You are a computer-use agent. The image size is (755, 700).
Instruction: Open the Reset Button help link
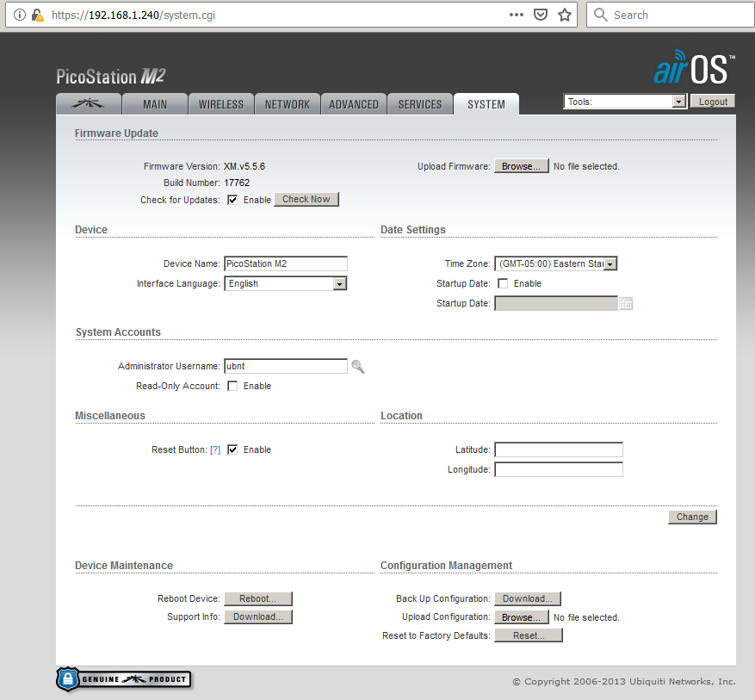point(215,449)
